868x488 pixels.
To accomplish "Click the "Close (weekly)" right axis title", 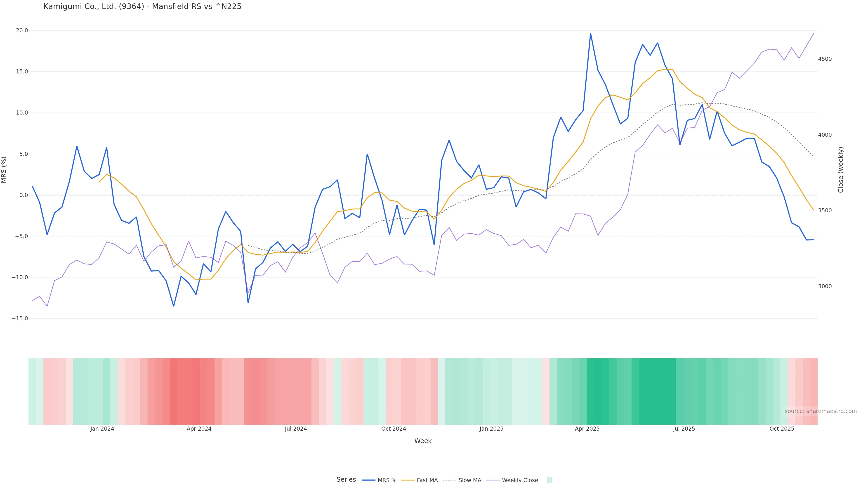I will click(840, 170).
